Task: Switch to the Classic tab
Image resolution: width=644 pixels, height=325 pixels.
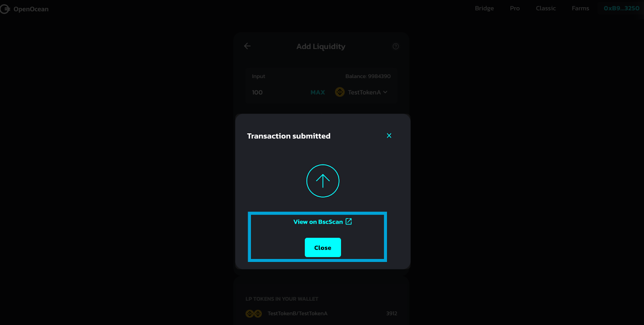Action: pyautogui.click(x=546, y=8)
